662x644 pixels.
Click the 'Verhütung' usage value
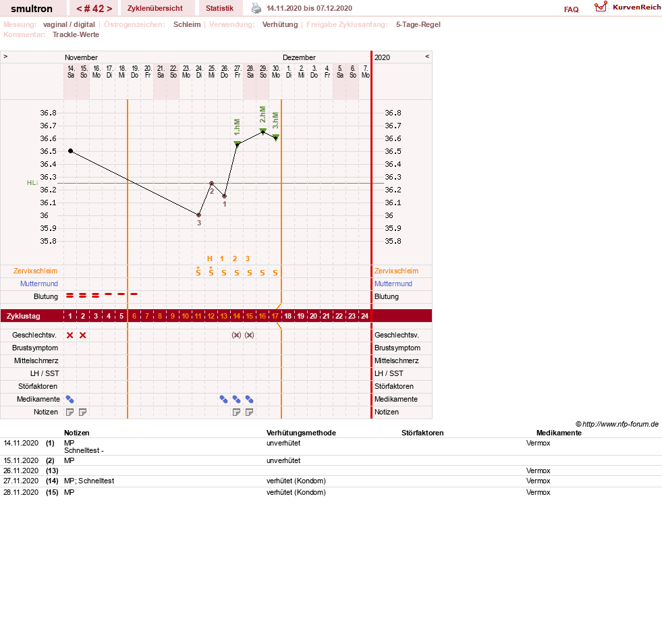tap(280, 24)
